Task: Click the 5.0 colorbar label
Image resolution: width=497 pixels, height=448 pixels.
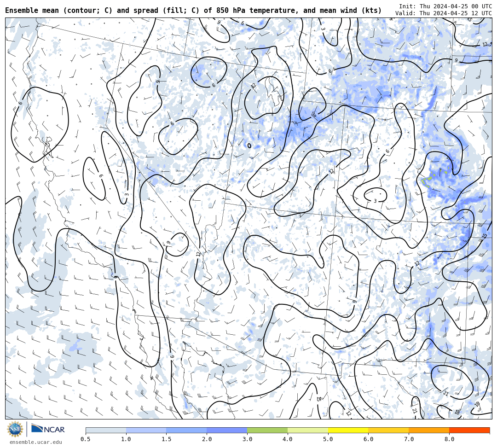Action: 328,439
